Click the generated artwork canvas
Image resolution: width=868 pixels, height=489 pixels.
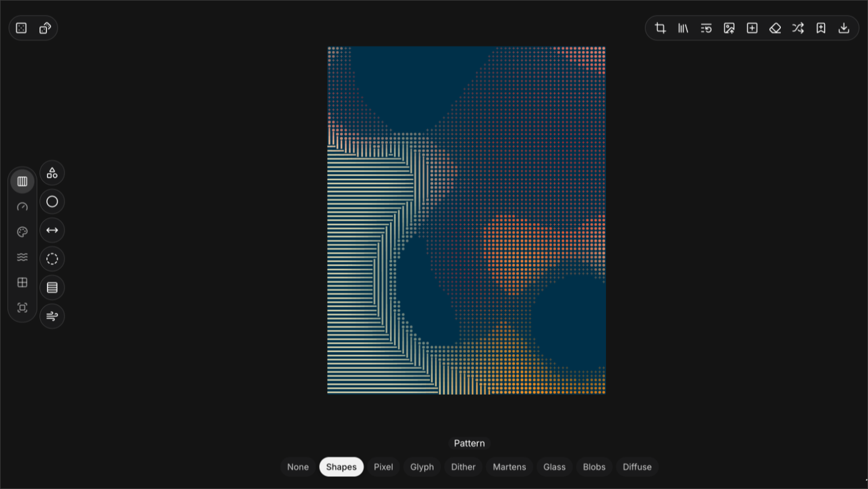(467, 220)
